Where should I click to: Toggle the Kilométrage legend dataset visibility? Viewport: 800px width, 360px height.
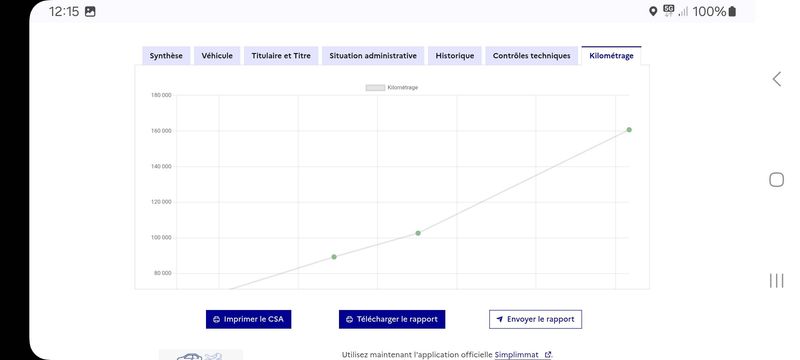click(392, 88)
